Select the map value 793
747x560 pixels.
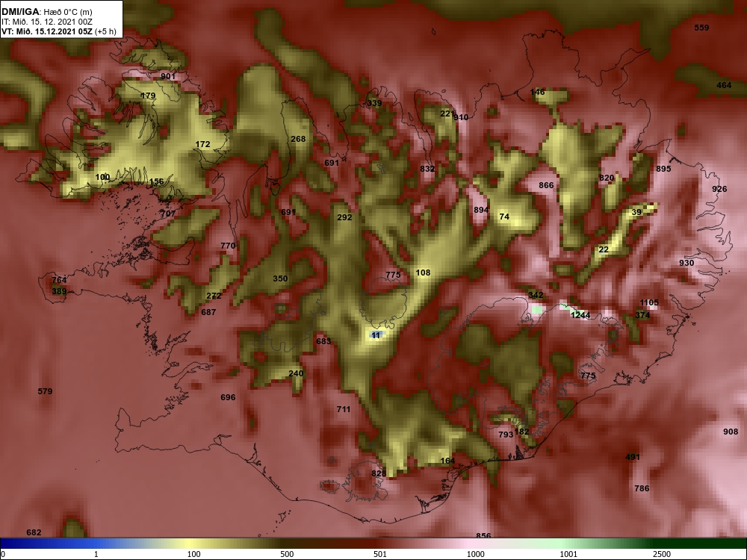(x=506, y=435)
